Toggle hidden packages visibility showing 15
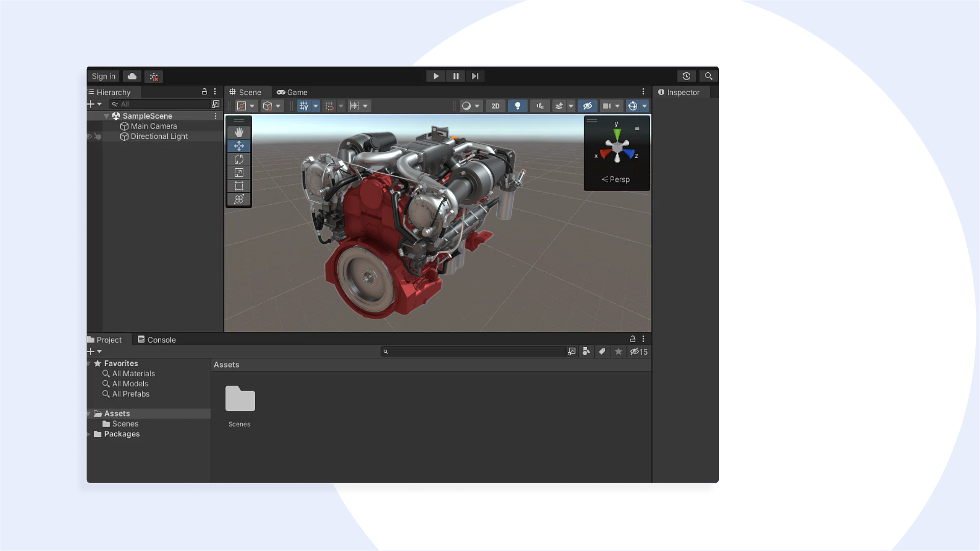This screenshot has width=980, height=551. pos(639,352)
